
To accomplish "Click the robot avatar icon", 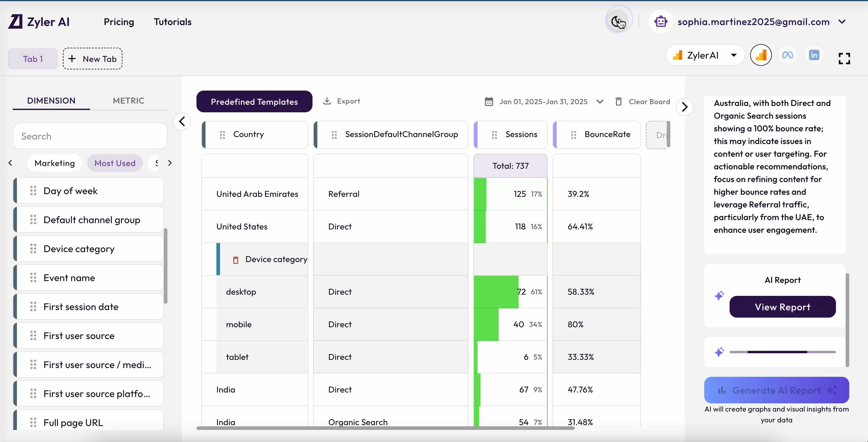I will pos(660,22).
